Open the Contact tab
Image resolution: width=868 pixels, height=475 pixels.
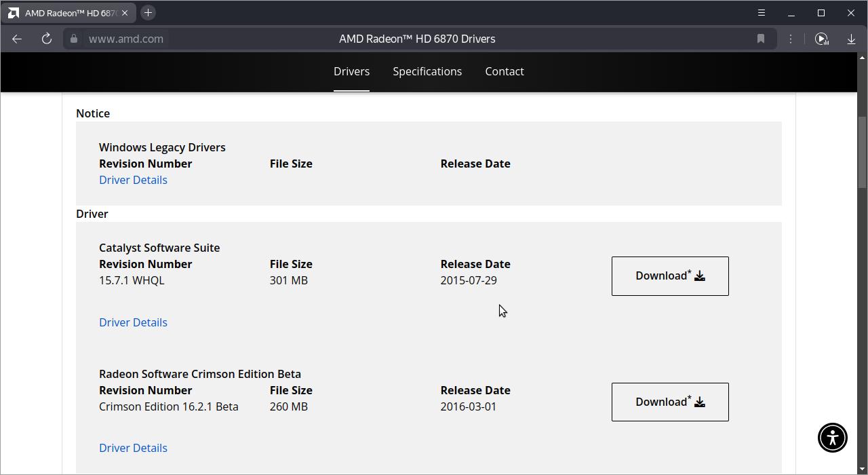coord(505,71)
